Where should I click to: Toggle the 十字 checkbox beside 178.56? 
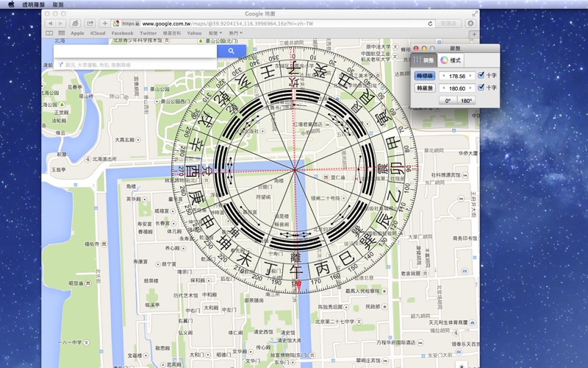(x=481, y=74)
